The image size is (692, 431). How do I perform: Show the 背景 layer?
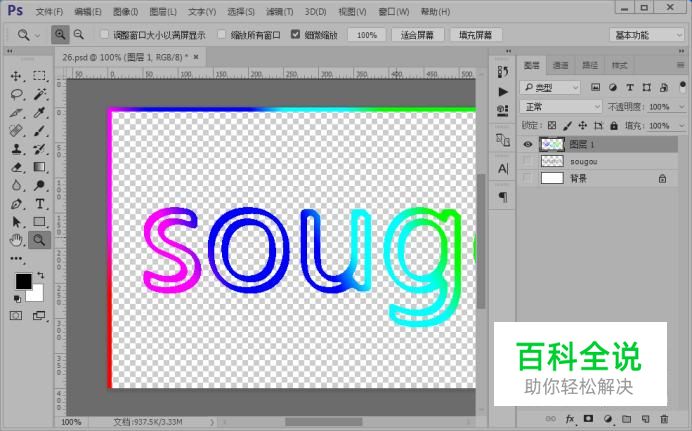[528, 178]
